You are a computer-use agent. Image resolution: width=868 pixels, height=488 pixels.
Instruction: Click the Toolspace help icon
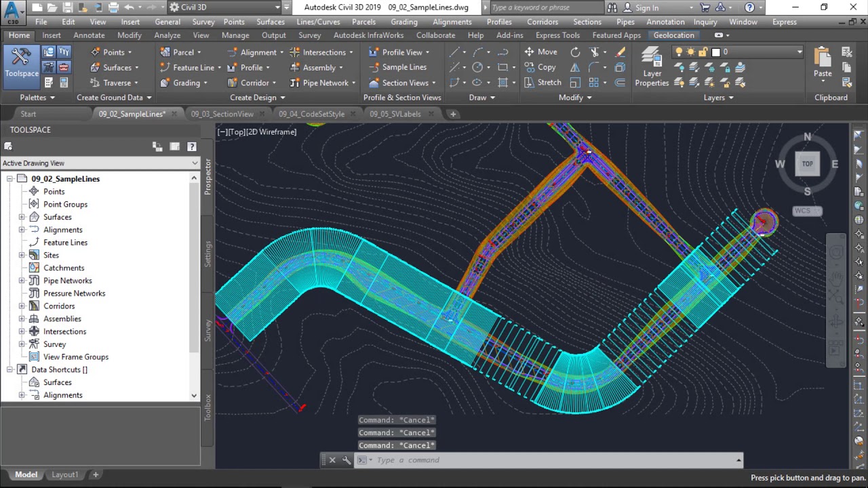coord(191,146)
